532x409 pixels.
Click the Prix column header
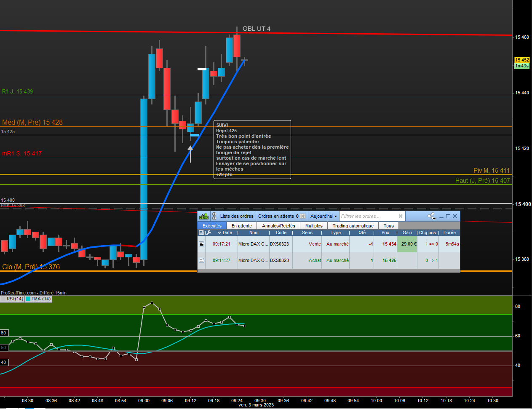(385, 233)
